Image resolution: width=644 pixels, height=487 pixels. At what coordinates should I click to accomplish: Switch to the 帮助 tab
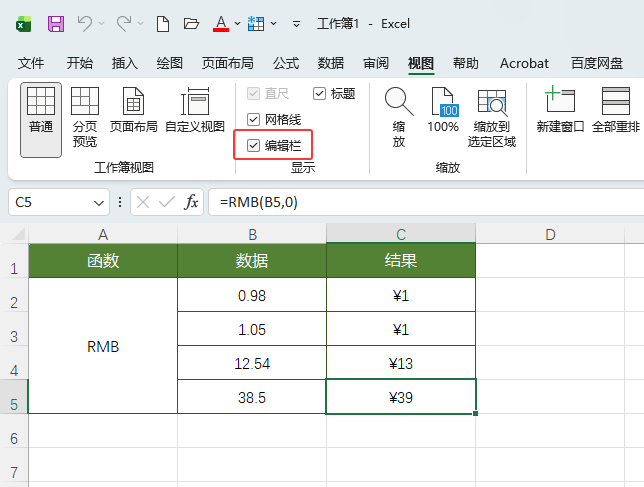(465, 63)
